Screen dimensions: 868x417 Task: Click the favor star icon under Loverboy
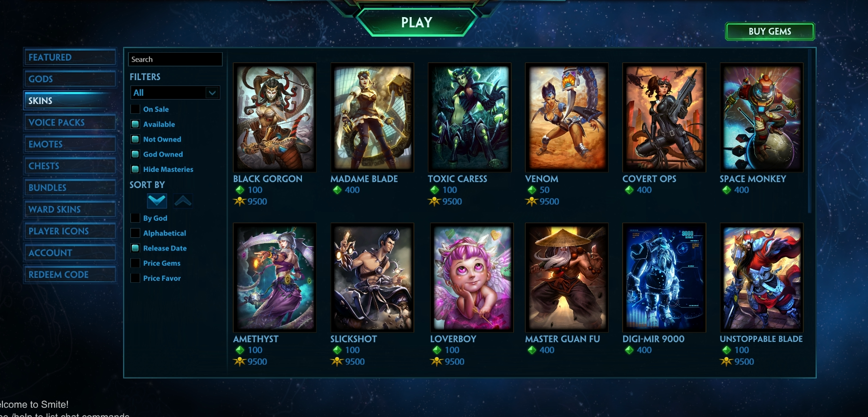tap(436, 362)
